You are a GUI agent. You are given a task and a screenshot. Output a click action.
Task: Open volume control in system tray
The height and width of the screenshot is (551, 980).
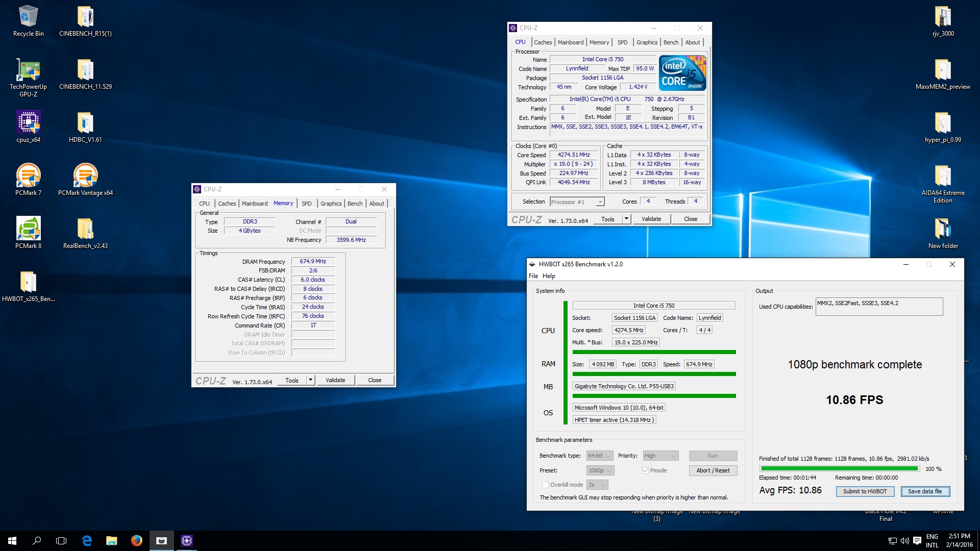coord(904,541)
